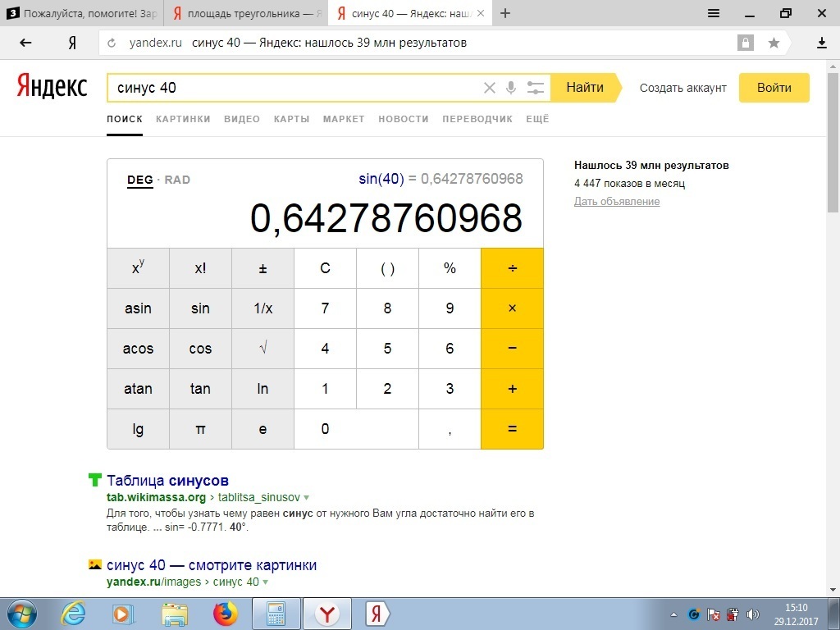840x630 pixels.
Task: Click the calculator plus button
Action: click(512, 389)
